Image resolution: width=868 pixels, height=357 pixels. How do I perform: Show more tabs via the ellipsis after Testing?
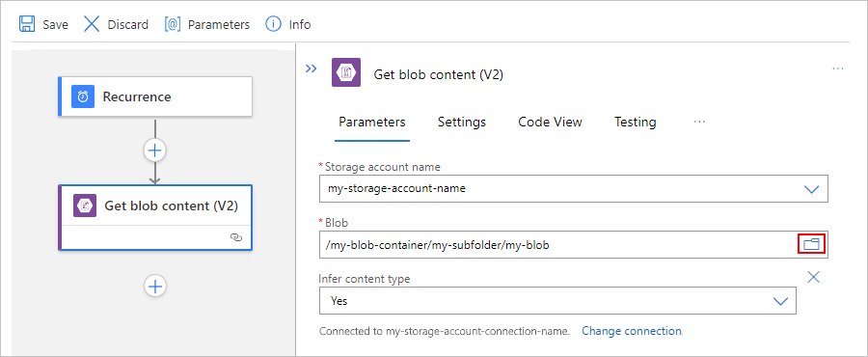point(699,122)
